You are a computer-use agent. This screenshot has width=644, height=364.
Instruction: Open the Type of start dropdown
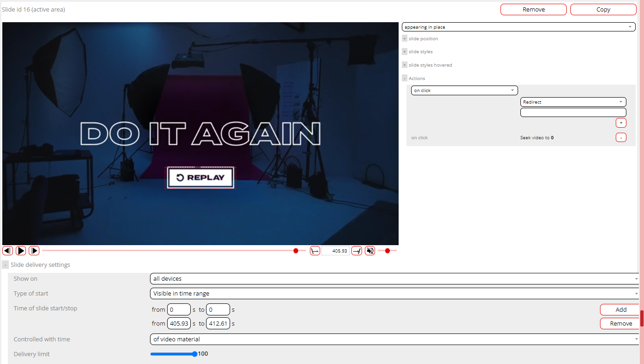(394, 294)
